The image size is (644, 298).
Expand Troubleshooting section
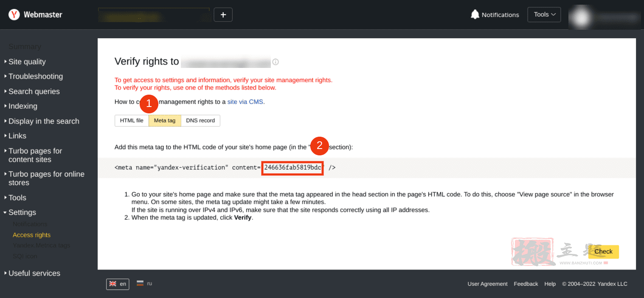[36, 76]
